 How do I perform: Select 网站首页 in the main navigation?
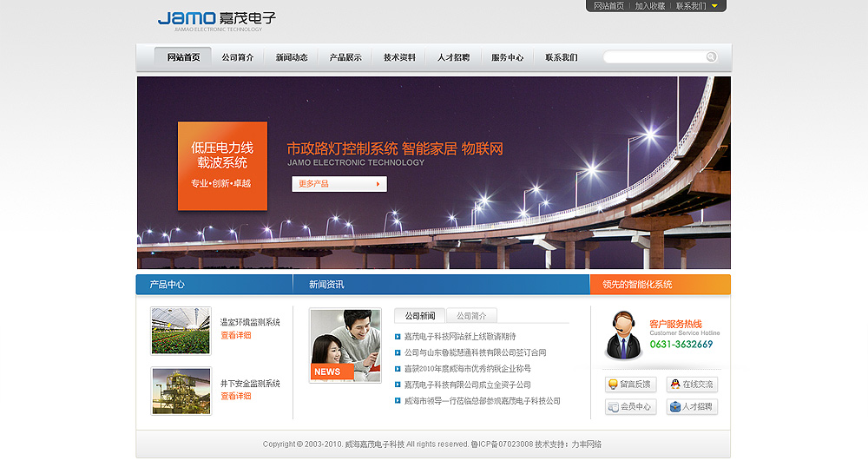(x=183, y=57)
